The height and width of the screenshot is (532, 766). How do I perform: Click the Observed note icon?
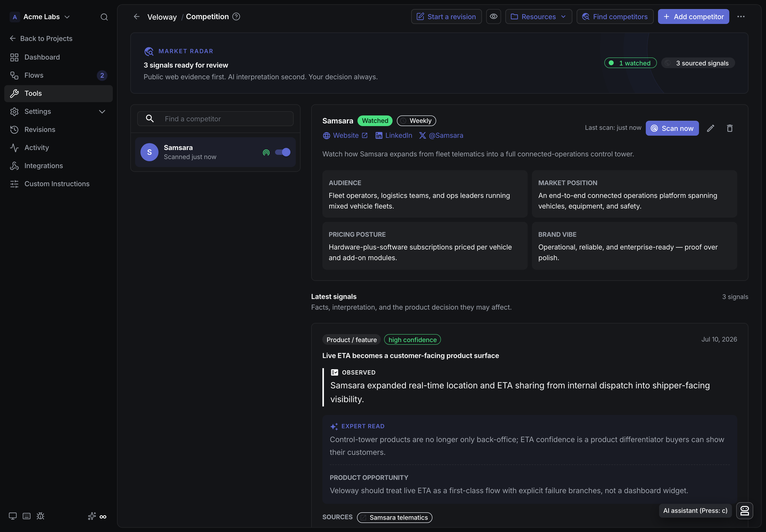point(334,372)
